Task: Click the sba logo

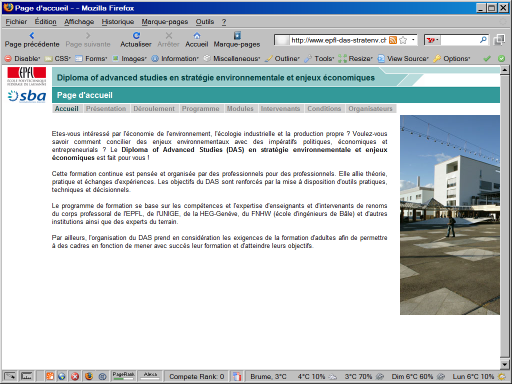Action: click(x=27, y=96)
